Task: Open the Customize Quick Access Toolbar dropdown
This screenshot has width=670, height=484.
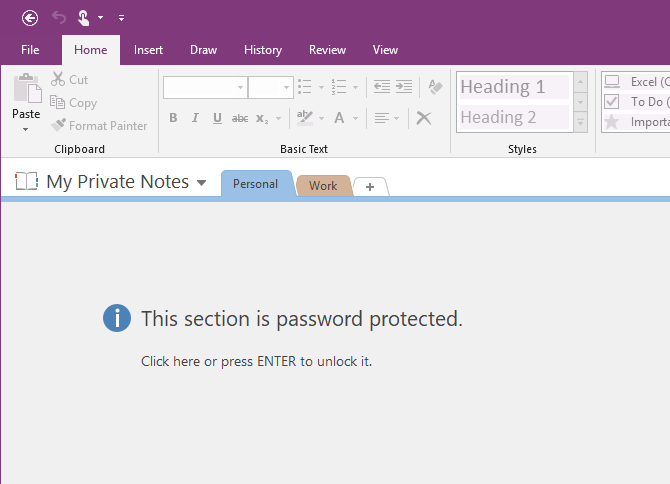Action: (x=121, y=17)
